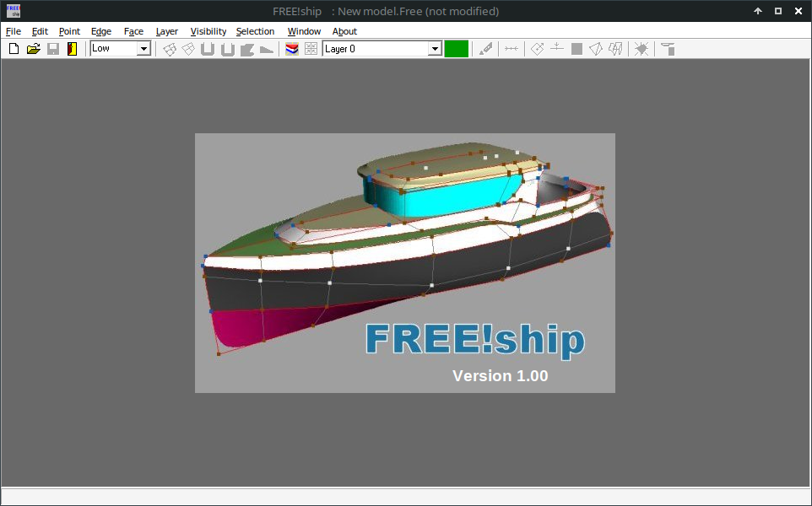Click the multiple wireframe panels icon
Screen dimensions: 812x506
[615, 49]
